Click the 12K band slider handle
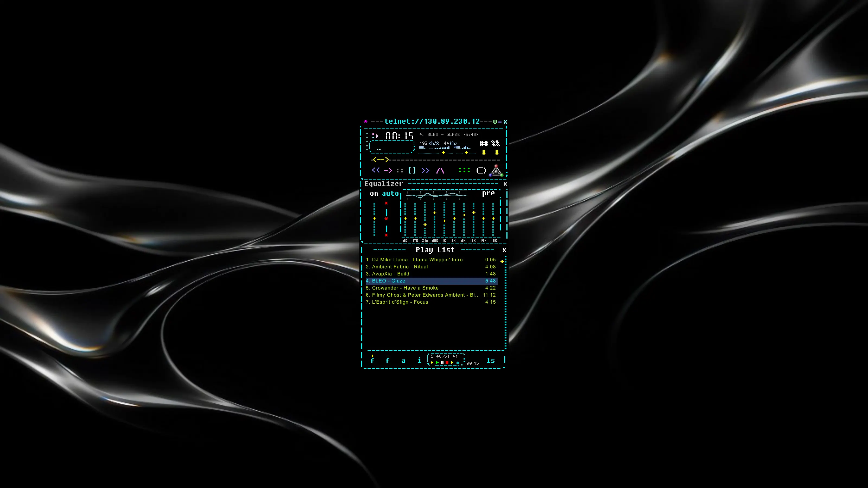Viewport: 868px width, 488px height. 474,213
